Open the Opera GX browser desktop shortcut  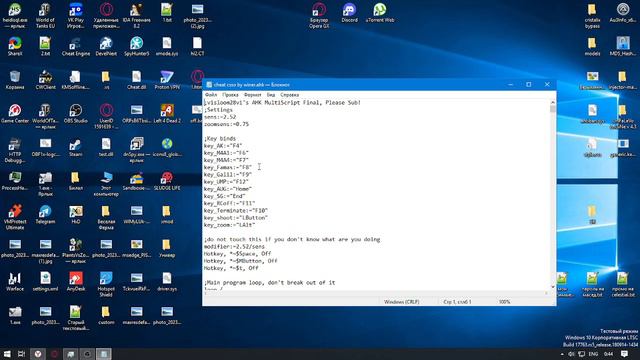click(x=319, y=16)
